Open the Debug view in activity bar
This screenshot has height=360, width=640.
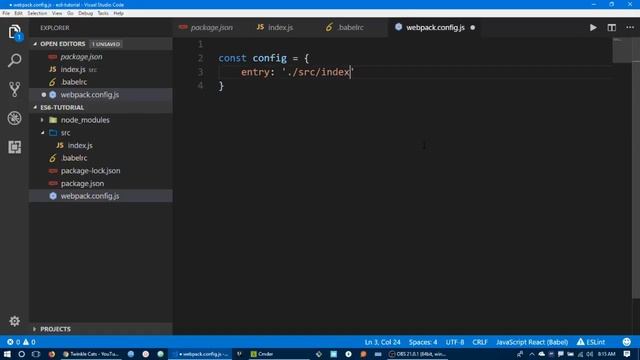tap(14, 118)
